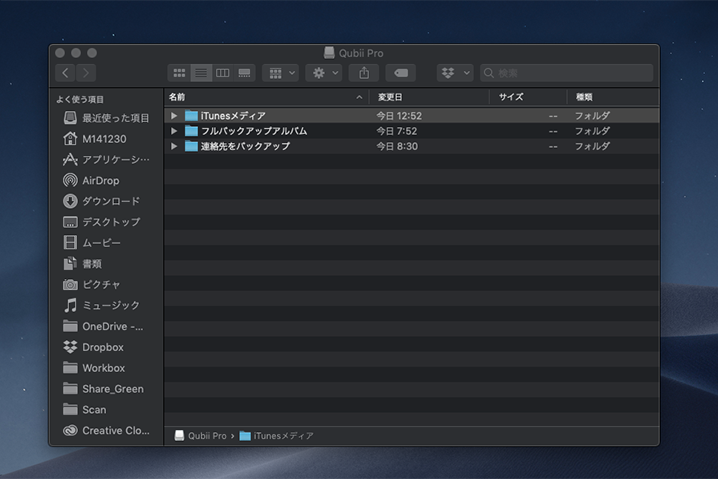Image resolution: width=718 pixels, height=479 pixels.
Task: Open the Share_Green sidebar folder
Action: [103, 389]
